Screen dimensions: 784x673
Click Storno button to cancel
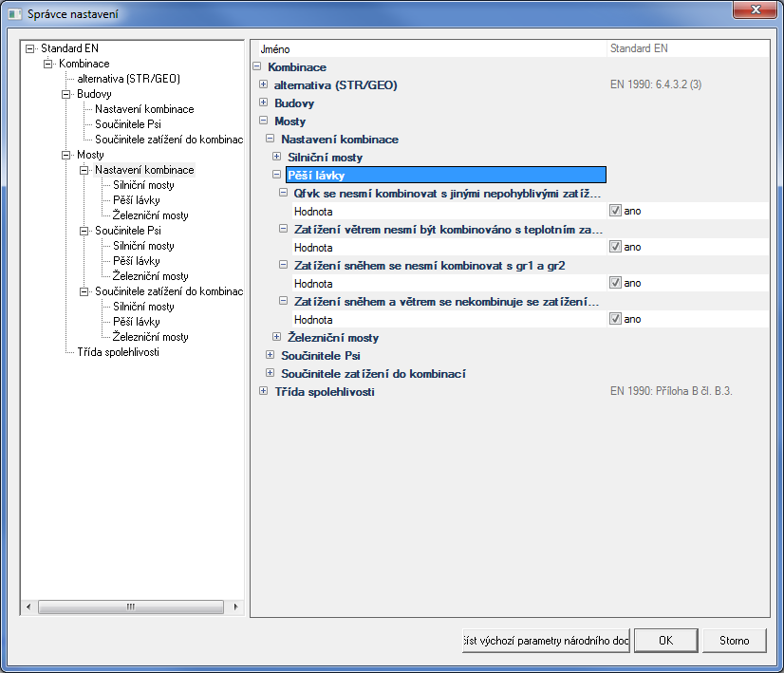coord(734,641)
